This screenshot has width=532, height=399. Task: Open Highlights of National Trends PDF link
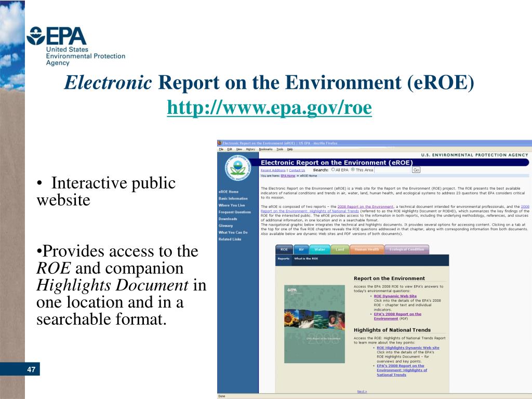coord(402,370)
